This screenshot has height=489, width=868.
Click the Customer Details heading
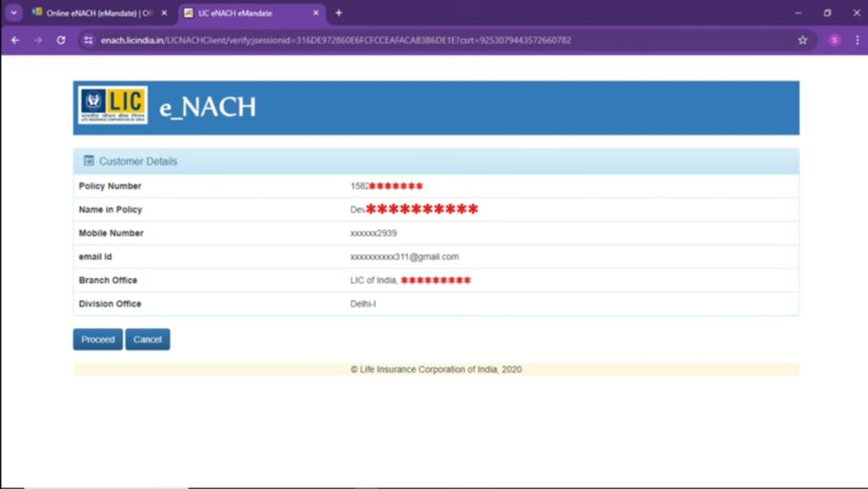pyautogui.click(x=138, y=161)
